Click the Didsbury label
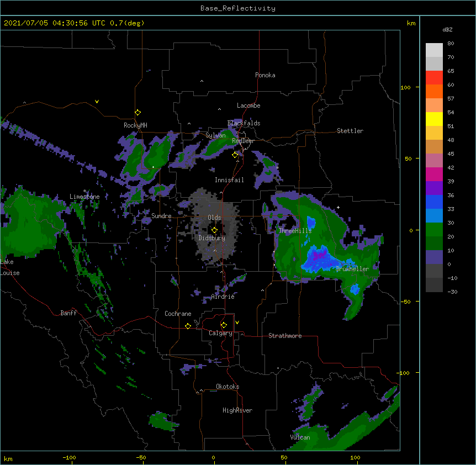Viewport: 476px width, 465px height. coord(211,238)
